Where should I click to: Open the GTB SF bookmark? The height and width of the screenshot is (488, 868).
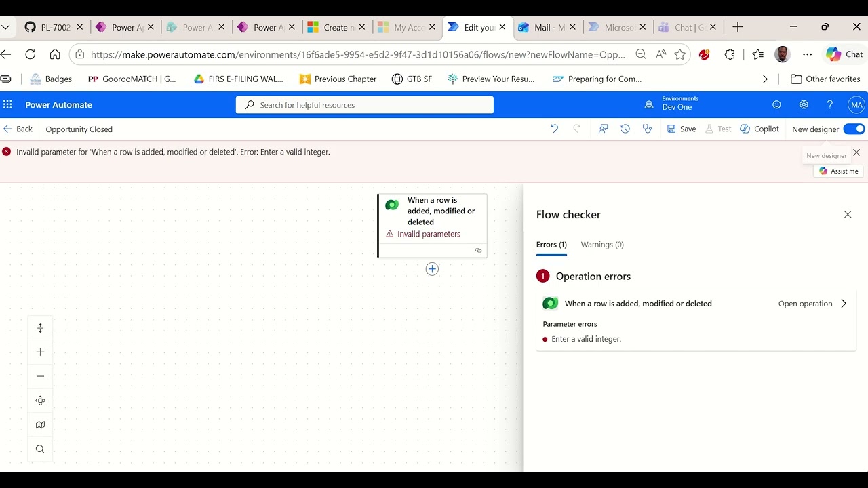point(412,79)
